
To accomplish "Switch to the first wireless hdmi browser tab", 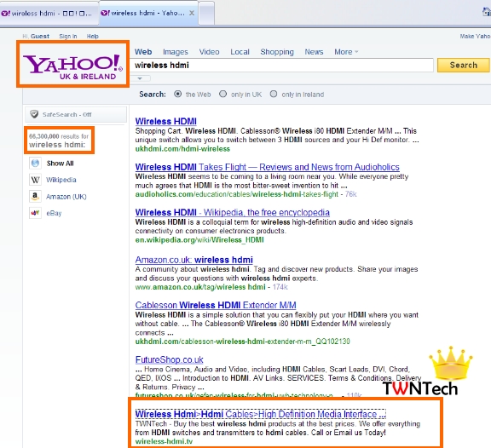I will click(x=49, y=13).
